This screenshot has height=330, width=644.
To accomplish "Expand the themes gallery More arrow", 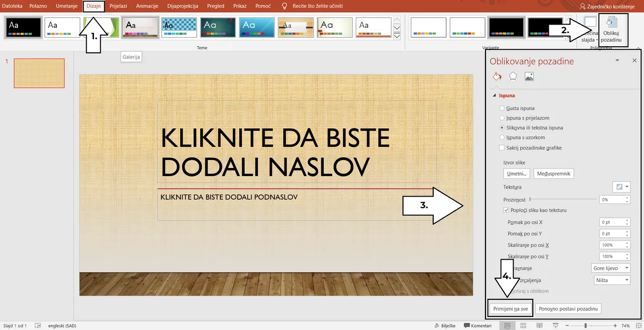I will coord(397,36).
